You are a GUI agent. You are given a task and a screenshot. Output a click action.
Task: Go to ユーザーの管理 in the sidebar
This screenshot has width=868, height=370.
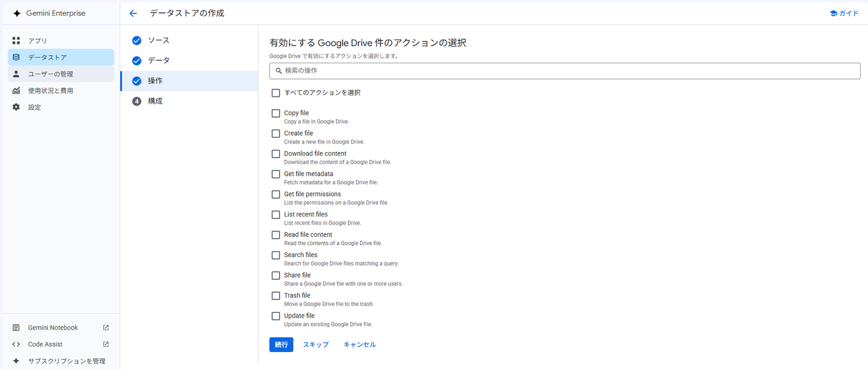(x=61, y=74)
